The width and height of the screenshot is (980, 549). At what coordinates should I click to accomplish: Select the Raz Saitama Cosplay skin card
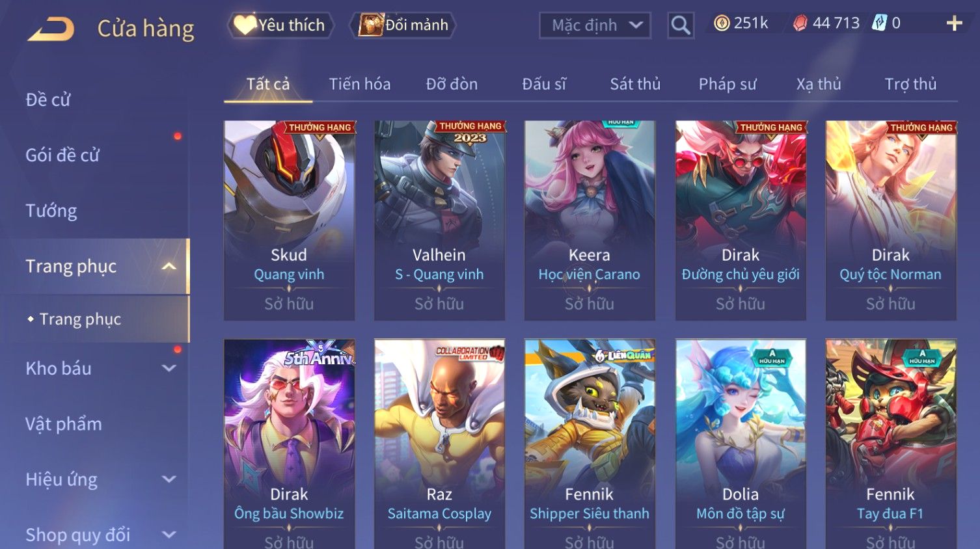[439, 444]
